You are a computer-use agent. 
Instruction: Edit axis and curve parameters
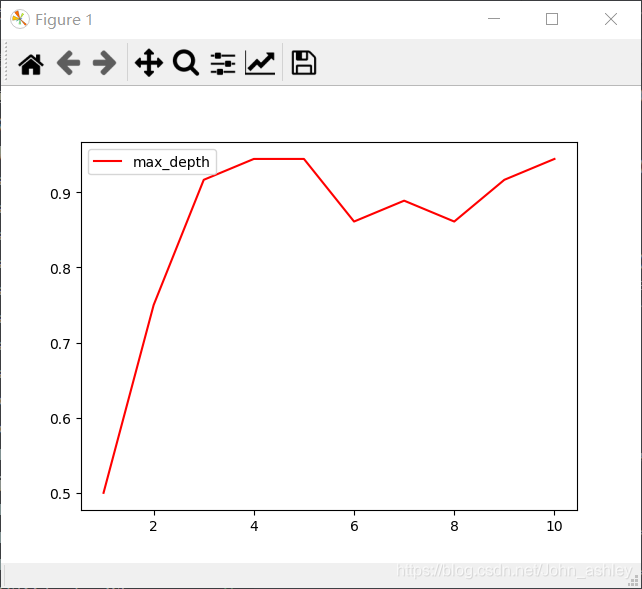pyautogui.click(x=260, y=63)
